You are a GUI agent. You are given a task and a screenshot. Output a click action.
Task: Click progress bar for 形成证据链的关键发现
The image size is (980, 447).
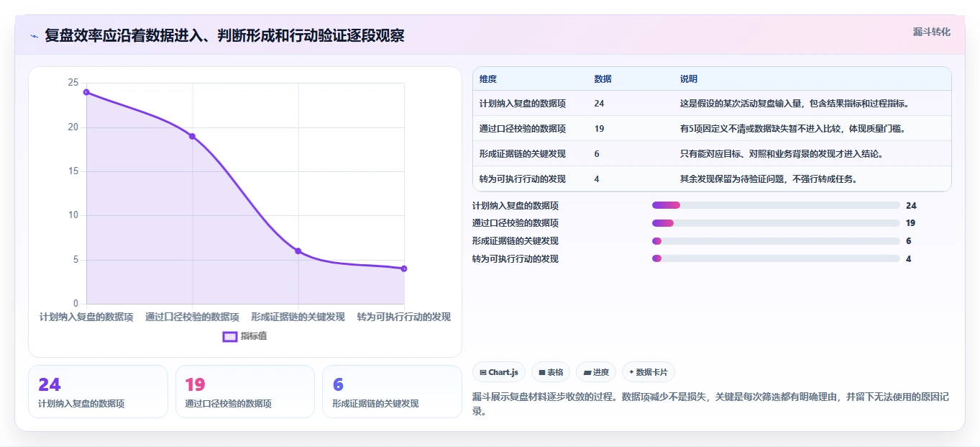point(776,241)
